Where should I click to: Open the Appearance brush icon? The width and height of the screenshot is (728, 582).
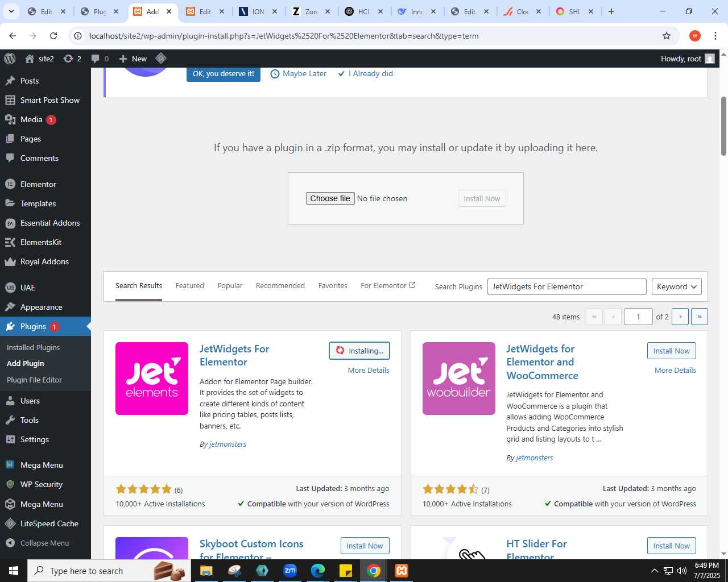[10, 307]
